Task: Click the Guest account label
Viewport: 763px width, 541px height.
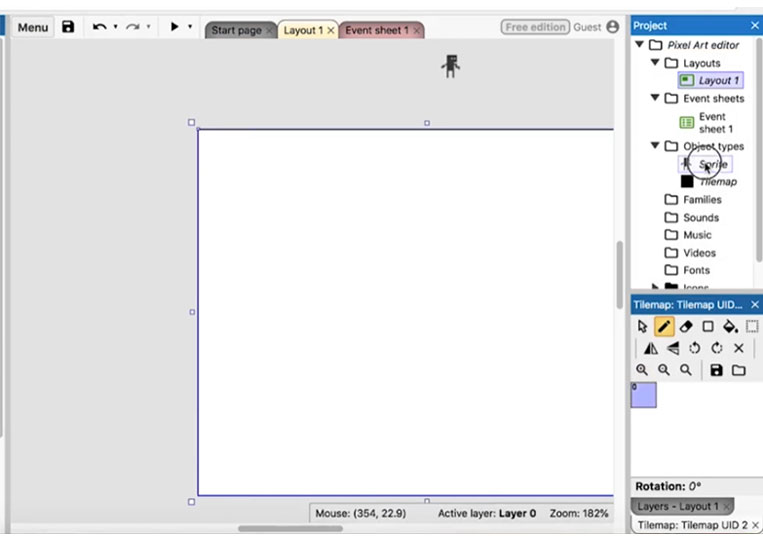Action: tap(587, 27)
